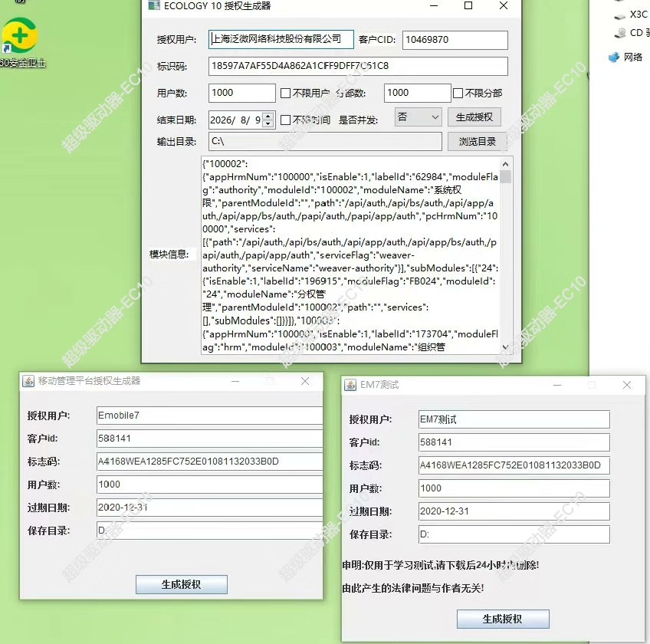Click the 模块信息 label
Screen dimensions: 650x644
pyautogui.click(x=169, y=255)
